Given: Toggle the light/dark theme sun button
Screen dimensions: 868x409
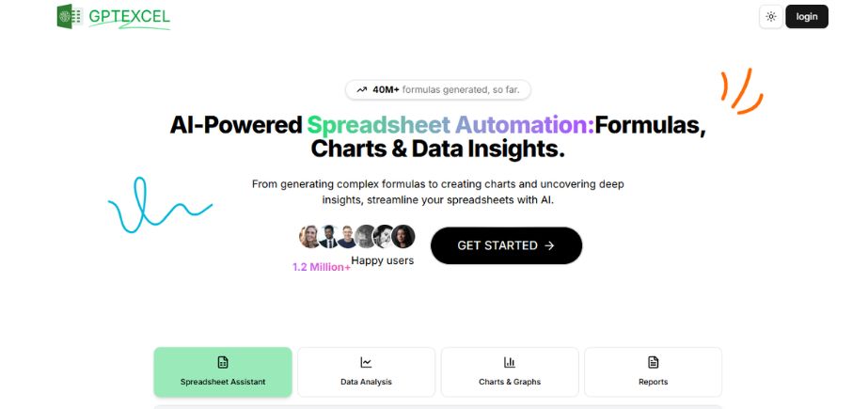Looking at the screenshot, I should 770,17.
